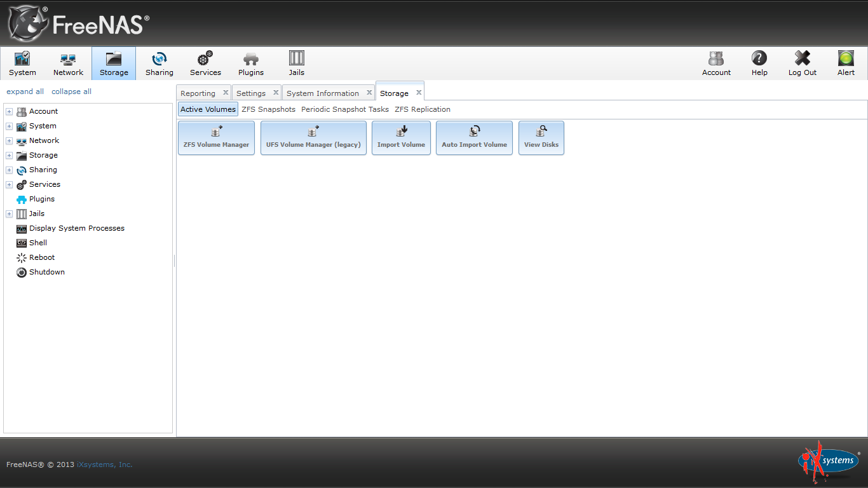Click the Shutdown power icon
Screen dimensions: 868x488
(22, 273)
